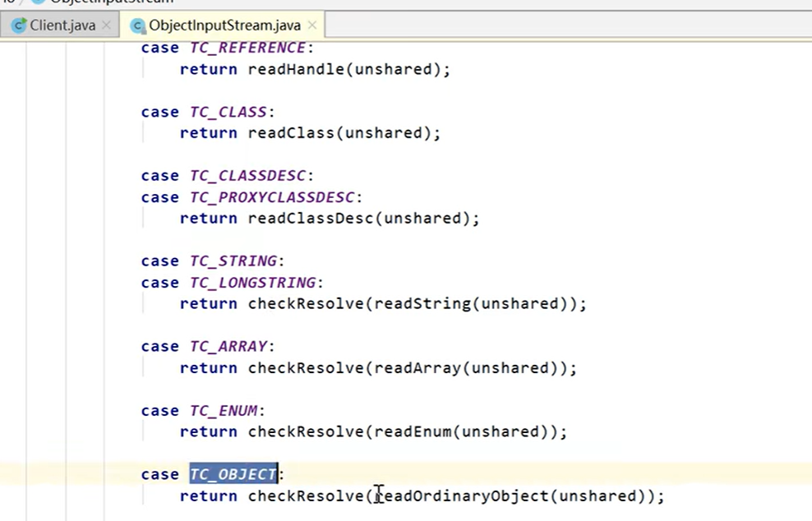Click the readArray method call
The width and height of the screenshot is (812, 521).
point(418,368)
